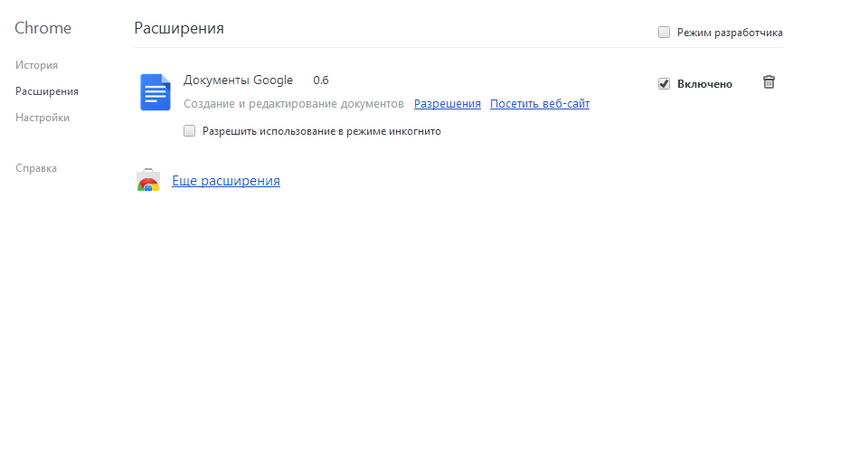Screen dimensions: 868x454
Task: Click the version number 0.6
Action: [320, 80]
